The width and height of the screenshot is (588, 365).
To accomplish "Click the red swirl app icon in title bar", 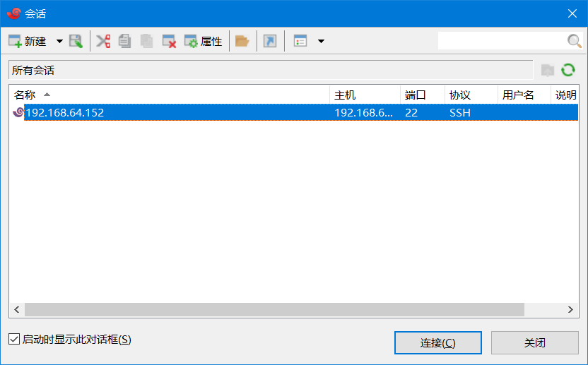I will pos(14,13).
